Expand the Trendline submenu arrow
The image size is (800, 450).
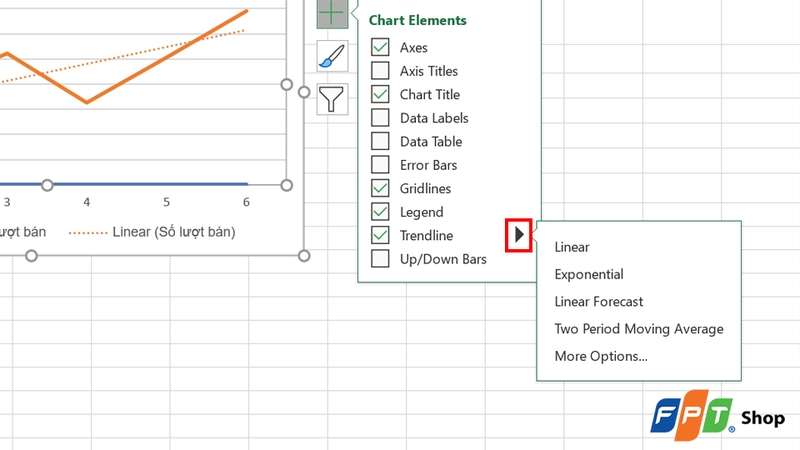click(x=518, y=236)
